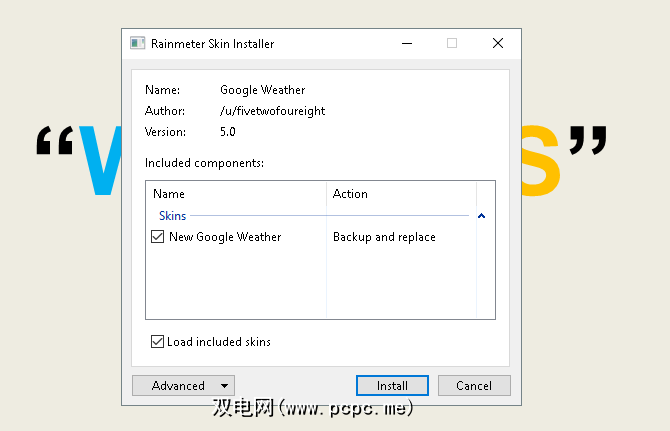
Task: Close the Rainmeter Skin Installer window
Action: (x=498, y=43)
